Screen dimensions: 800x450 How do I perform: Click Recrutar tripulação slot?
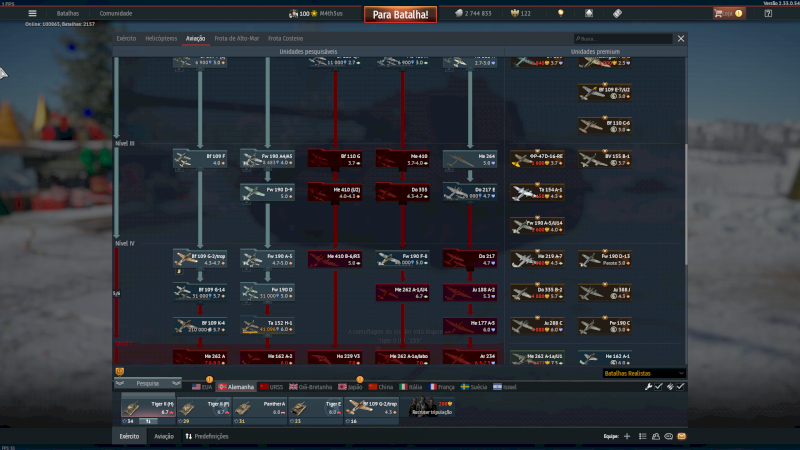431,408
